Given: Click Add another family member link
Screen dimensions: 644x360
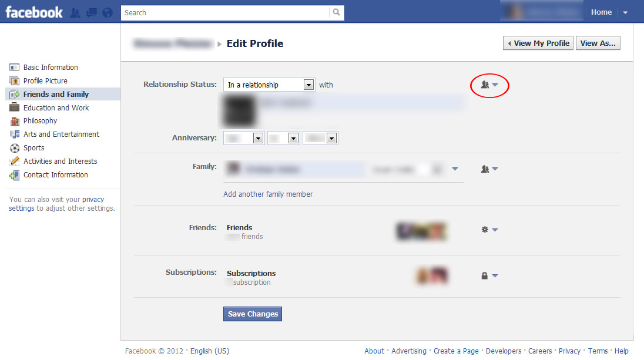Looking at the screenshot, I should pyautogui.click(x=268, y=194).
